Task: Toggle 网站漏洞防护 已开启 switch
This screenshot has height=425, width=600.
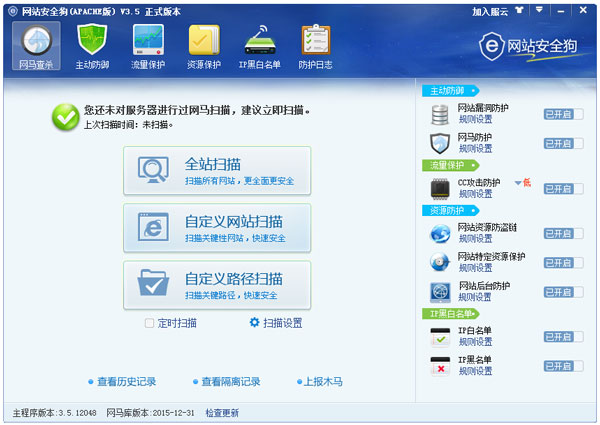Action: pos(563,114)
